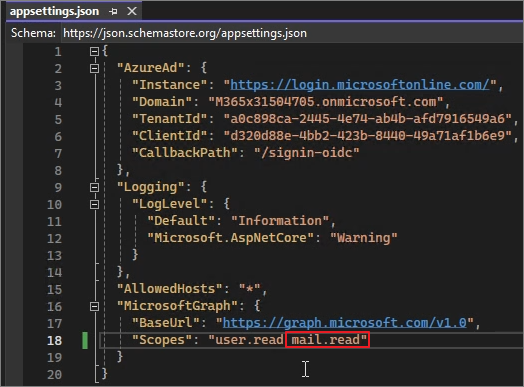Viewport: 524px width, 387px height.
Task: Open the graph.microsoft.com/v1.0 link
Action: (x=345, y=323)
